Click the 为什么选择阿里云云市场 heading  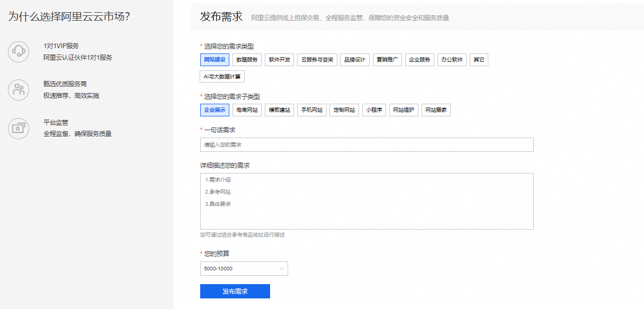tap(69, 16)
